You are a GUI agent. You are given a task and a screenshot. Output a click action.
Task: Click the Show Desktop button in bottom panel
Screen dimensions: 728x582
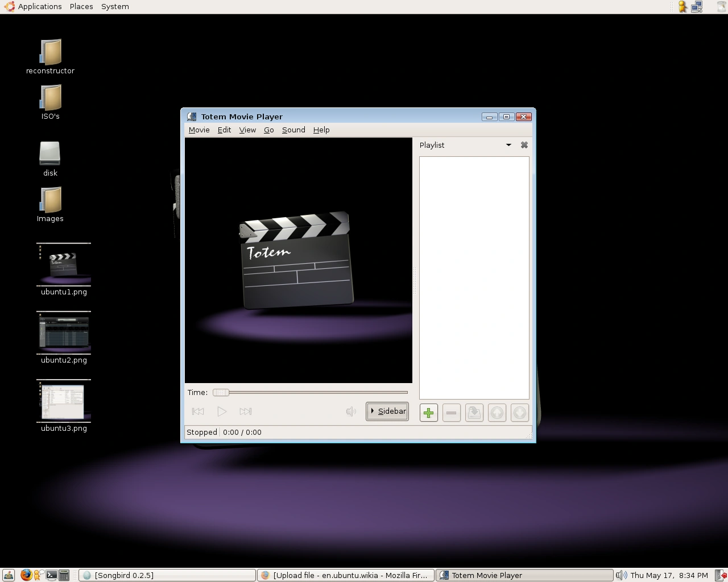[9, 575]
